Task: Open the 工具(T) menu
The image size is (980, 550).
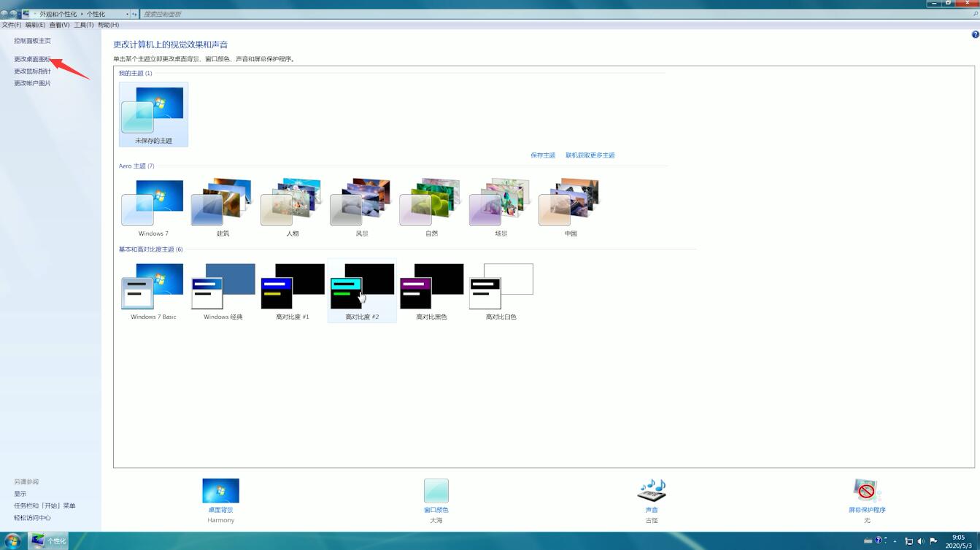Action: 84,25
